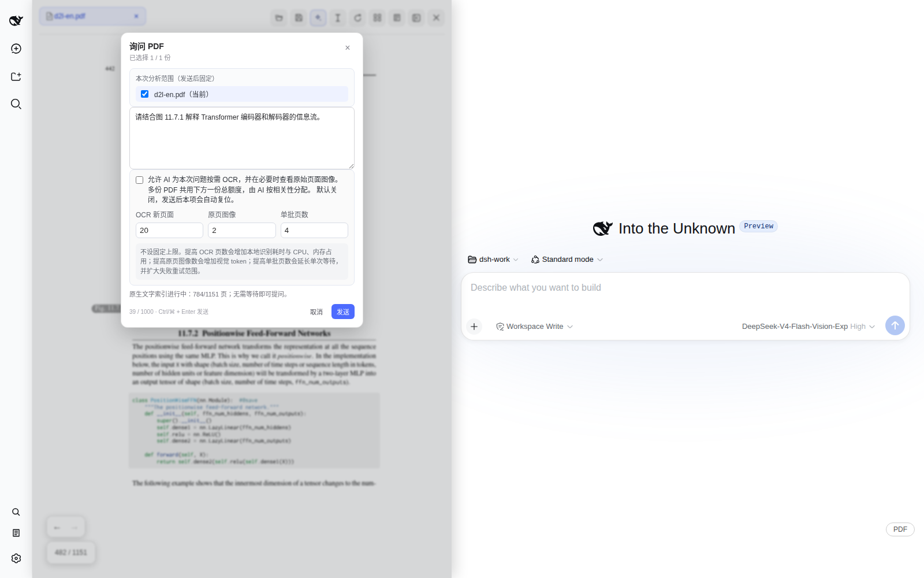
Task: Uncheck d2l-en.pdf（当前）checkbox
Action: click(x=144, y=94)
